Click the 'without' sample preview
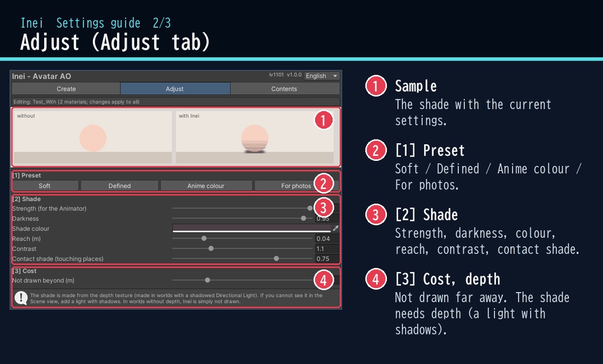The image size is (603, 364). (x=92, y=137)
